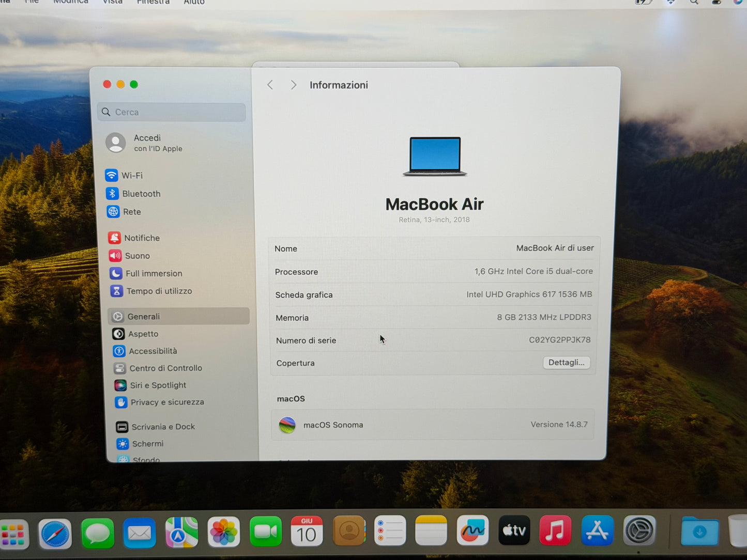The image size is (747, 560).
Task: Open Suono sound settings
Action: [x=130, y=256]
